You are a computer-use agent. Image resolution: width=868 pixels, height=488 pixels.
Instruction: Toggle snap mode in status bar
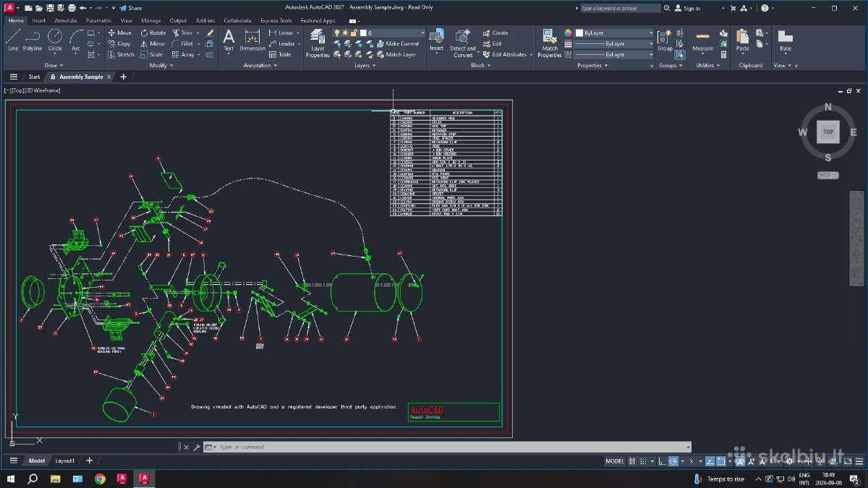coord(643,461)
